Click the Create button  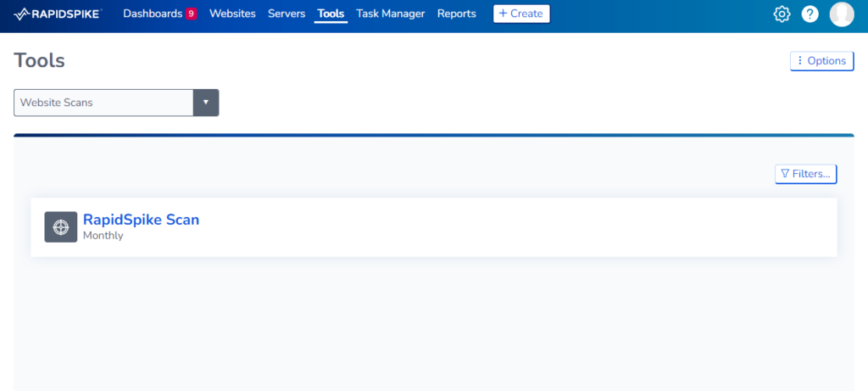pos(521,14)
